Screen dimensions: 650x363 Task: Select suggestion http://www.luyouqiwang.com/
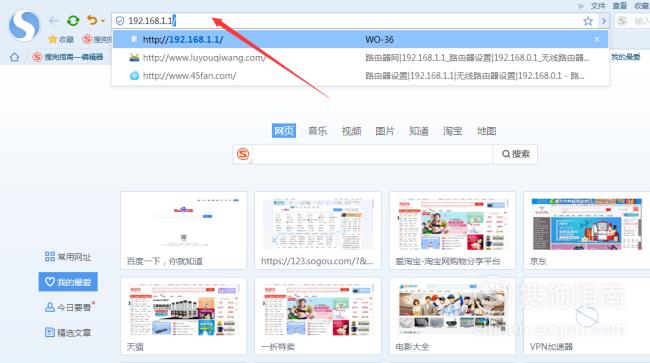point(360,58)
